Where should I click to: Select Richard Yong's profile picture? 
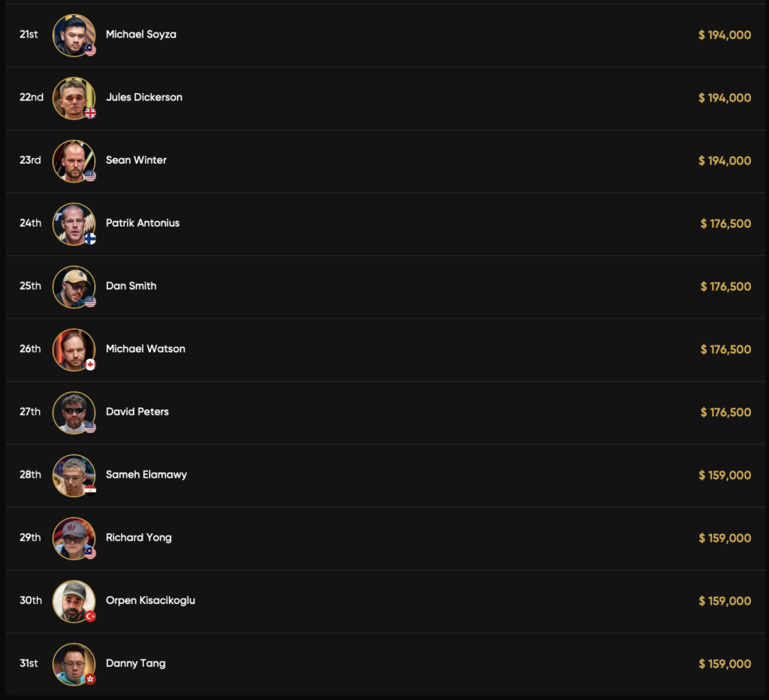73,537
